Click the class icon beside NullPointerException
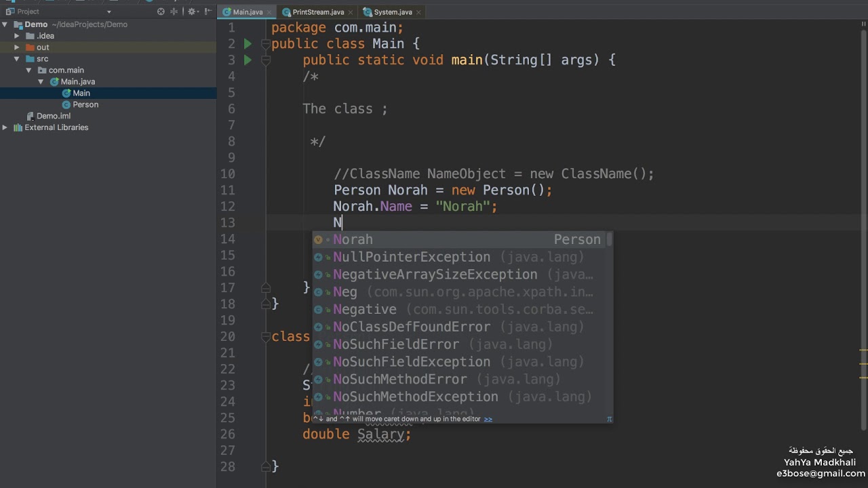 [x=318, y=258]
